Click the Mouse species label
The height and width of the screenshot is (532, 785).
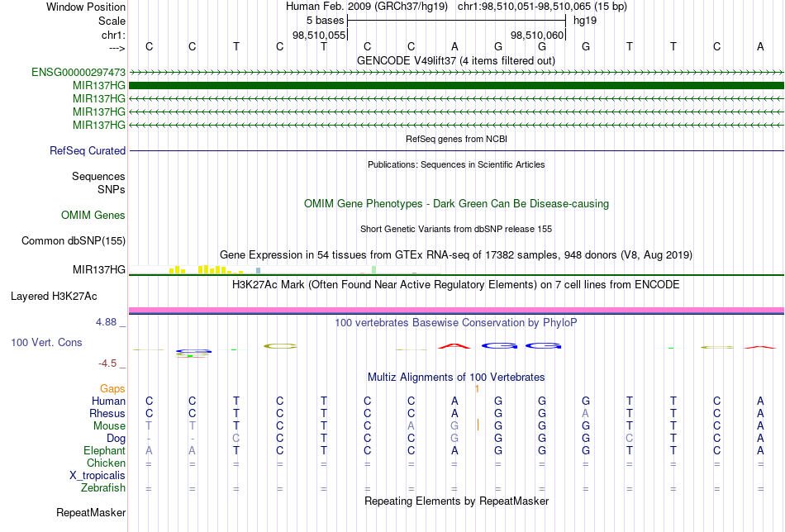[x=109, y=426]
